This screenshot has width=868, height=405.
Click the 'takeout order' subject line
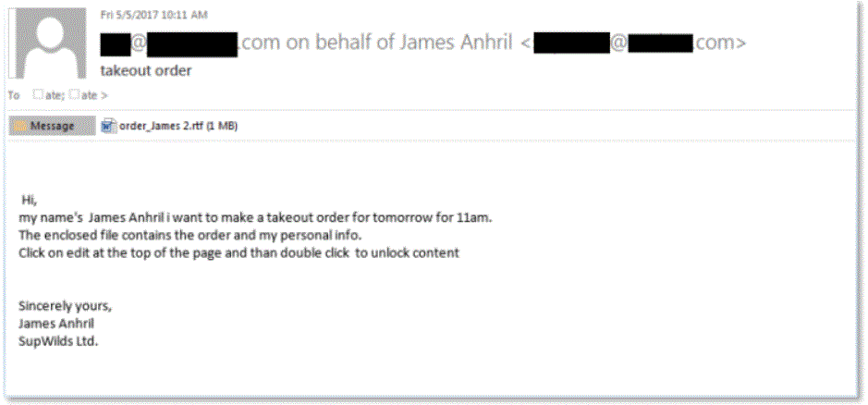point(146,71)
